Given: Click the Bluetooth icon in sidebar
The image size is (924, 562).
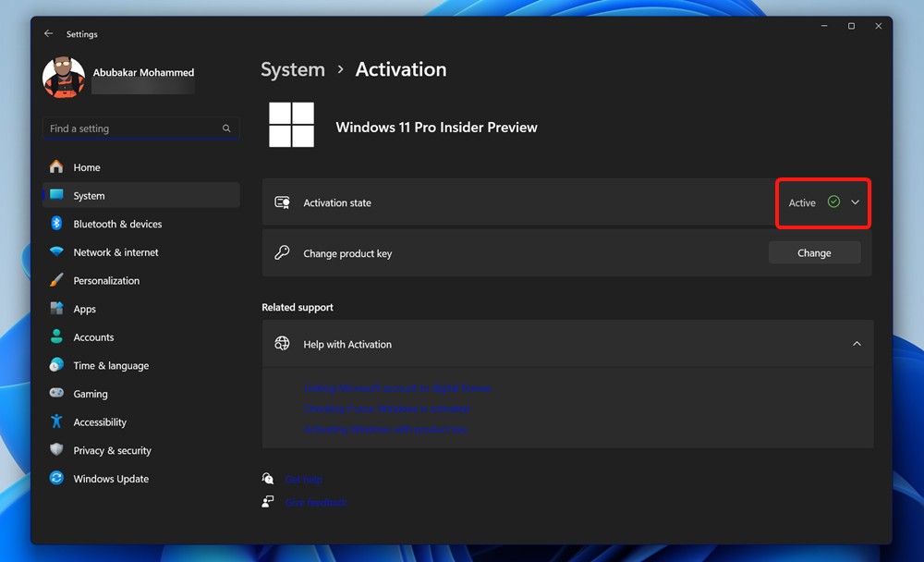Looking at the screenshot, I should click(x=56, y=223).
